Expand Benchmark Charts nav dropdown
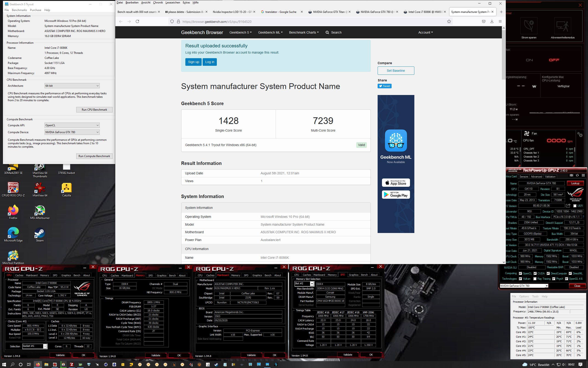 coord(304,32)
